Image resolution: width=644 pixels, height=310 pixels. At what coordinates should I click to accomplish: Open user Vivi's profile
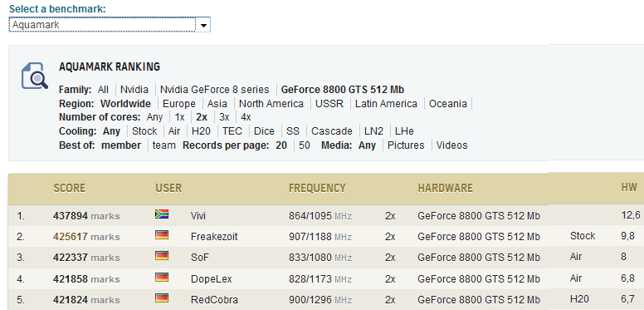click(x=199, y=216)
